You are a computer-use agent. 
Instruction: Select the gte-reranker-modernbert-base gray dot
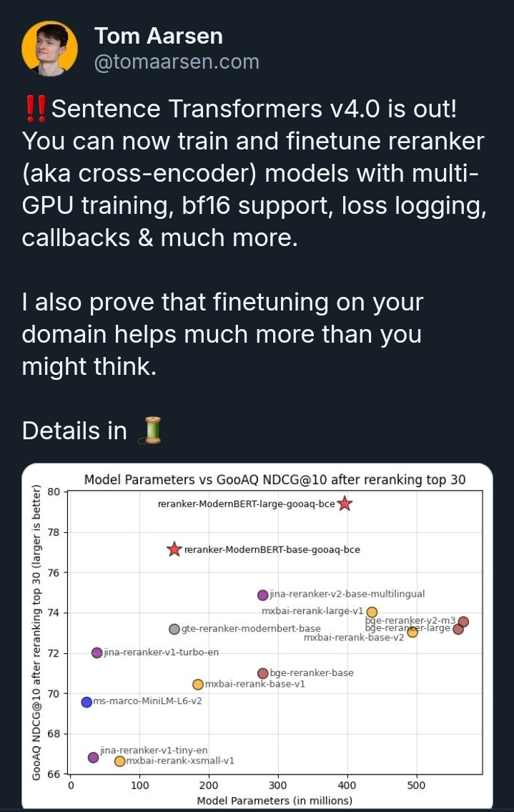click(174, 629)
